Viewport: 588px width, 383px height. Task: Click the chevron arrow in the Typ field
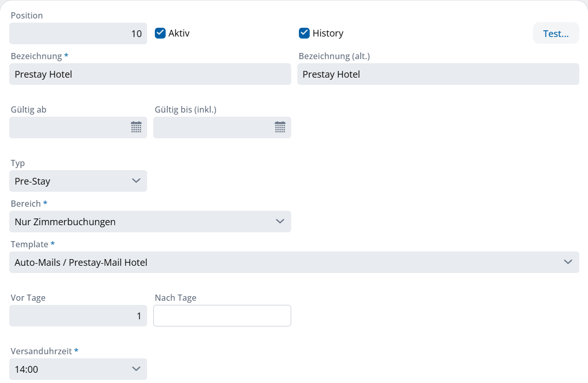136,181
